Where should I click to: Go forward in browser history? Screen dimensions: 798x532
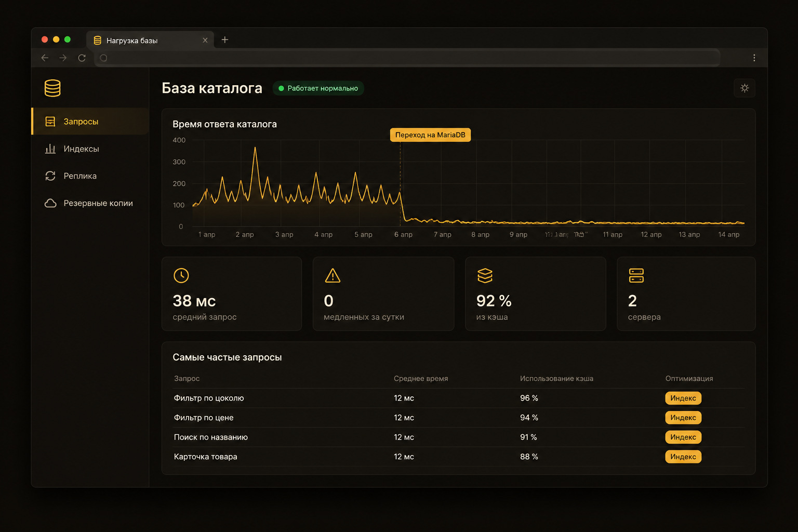click(x=63, y=58)
